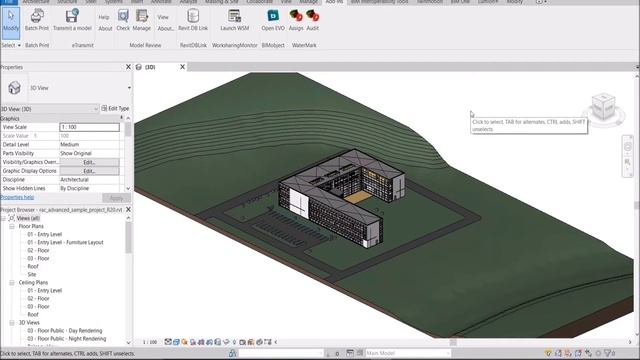Click the Edit Type button
The height and width of the screenshot is (360, 640).
[x=115, y=109]
